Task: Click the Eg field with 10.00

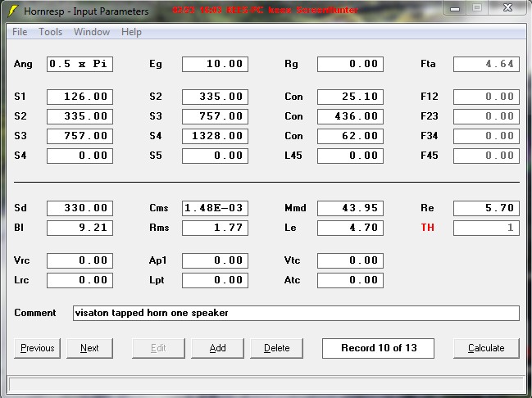Action: [215, 64]
